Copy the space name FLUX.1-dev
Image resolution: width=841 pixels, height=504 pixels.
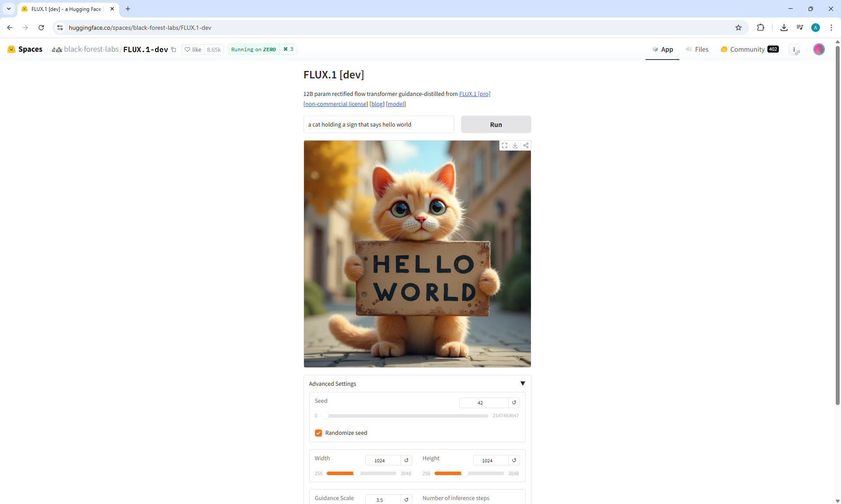click(x=173, y=49)
